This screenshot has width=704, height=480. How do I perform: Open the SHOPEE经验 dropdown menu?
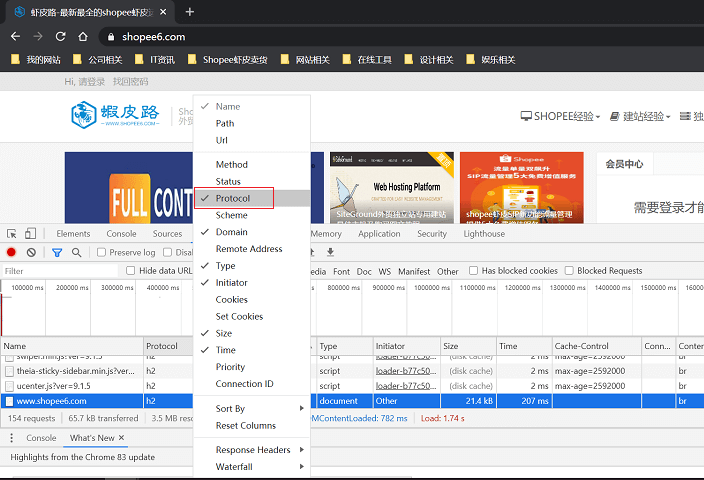[560, 116]
